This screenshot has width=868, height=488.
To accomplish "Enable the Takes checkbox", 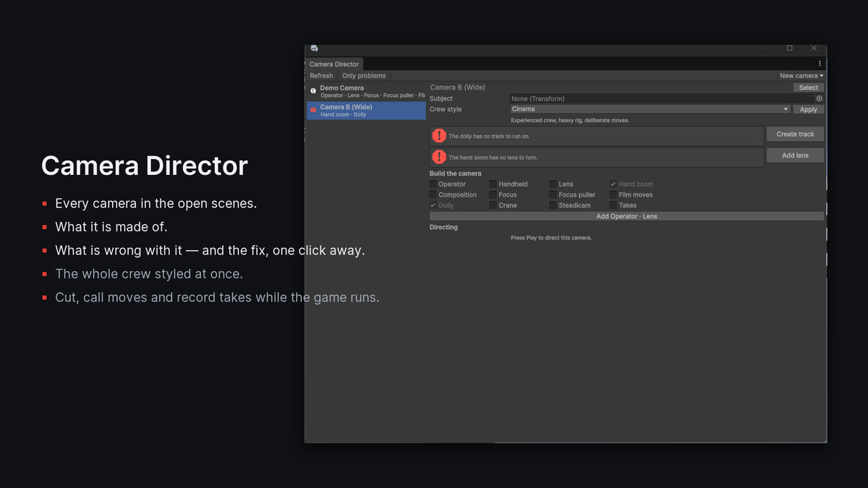I will tap(613, 205).
